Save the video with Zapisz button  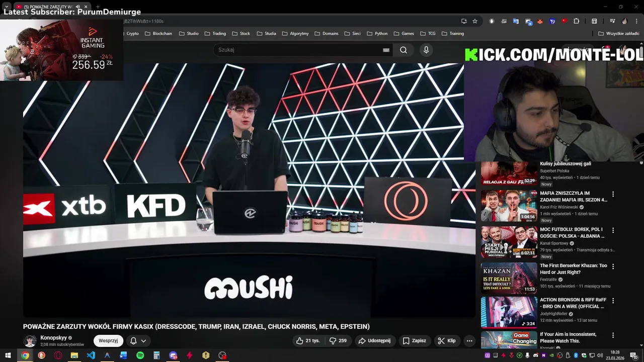click(415, 340)
